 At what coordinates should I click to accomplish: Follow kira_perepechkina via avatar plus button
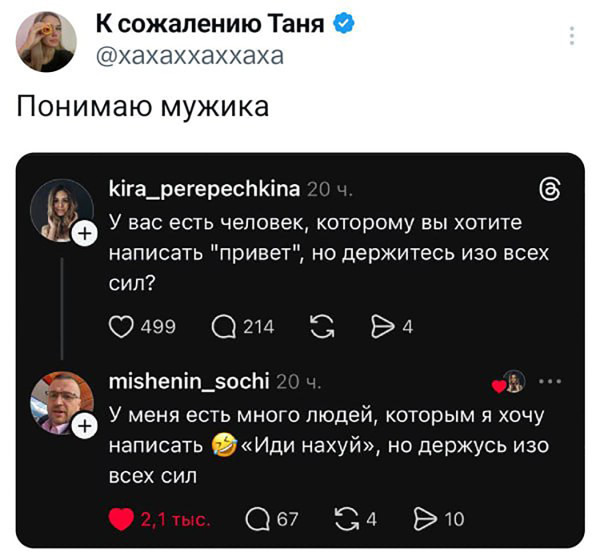click(x=85, y=234)
